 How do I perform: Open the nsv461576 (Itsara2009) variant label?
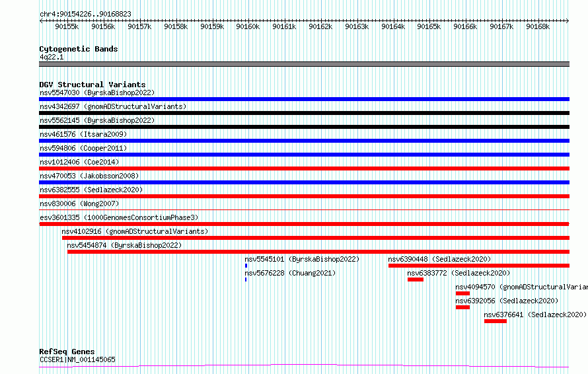83,134
